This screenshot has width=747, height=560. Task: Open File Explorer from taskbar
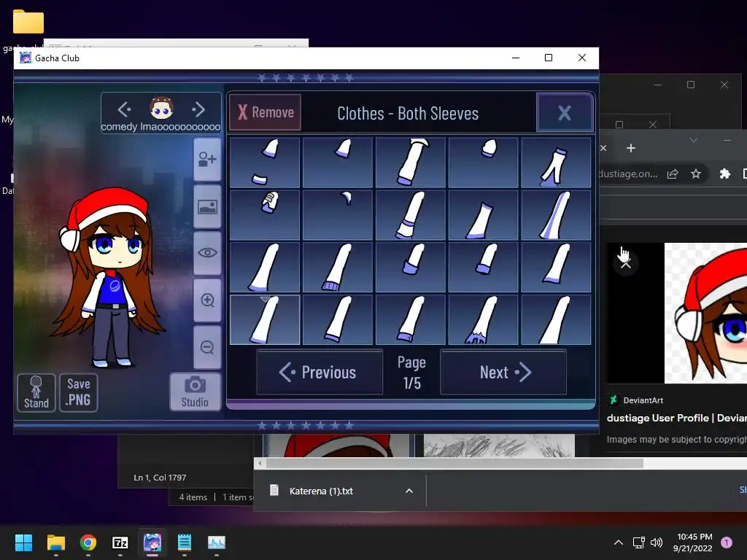[55, 542]
